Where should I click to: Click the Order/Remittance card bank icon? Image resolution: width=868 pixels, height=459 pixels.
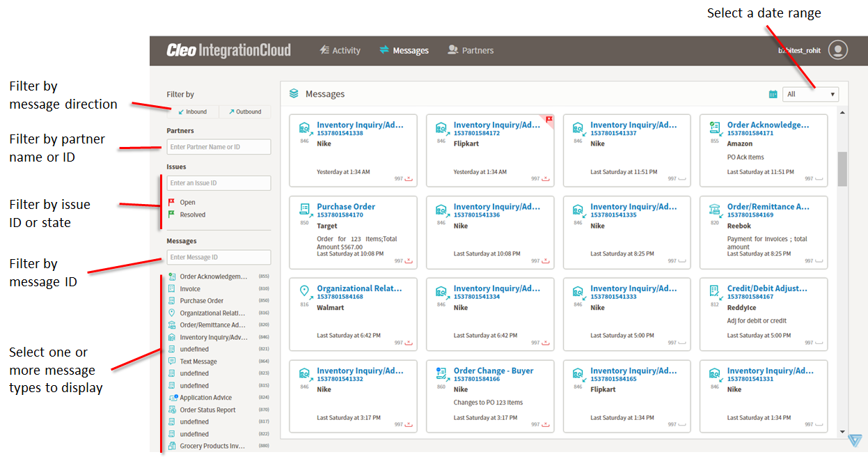pyautogui.click(x=714, y=209)
